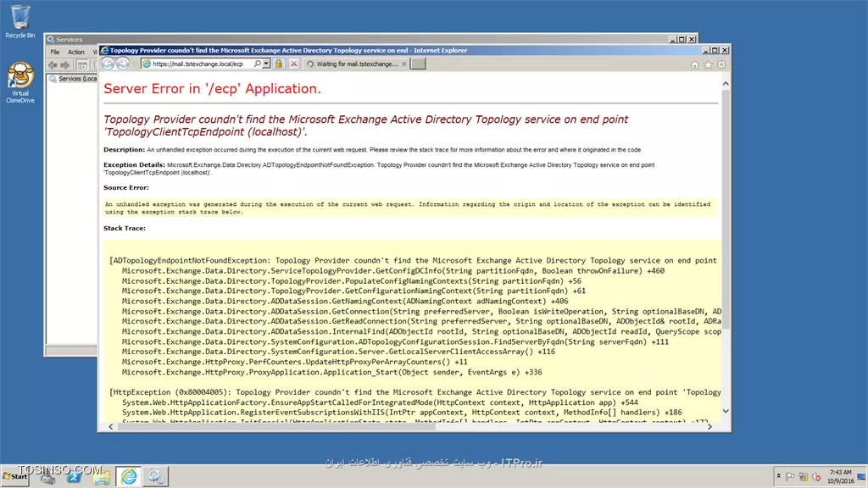Launch PowerShell from the taskbar
The image size is (868, 488).
tap(75, 476)
